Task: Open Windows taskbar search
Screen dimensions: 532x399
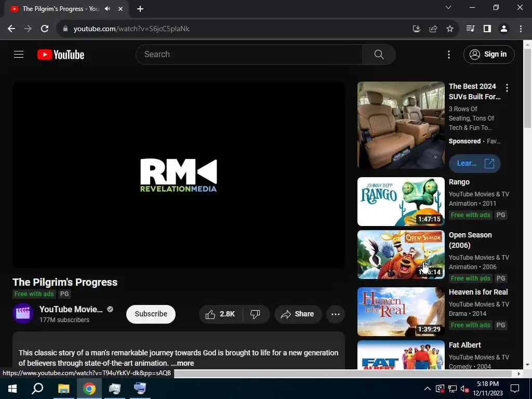Action: [x=37, y=389]
